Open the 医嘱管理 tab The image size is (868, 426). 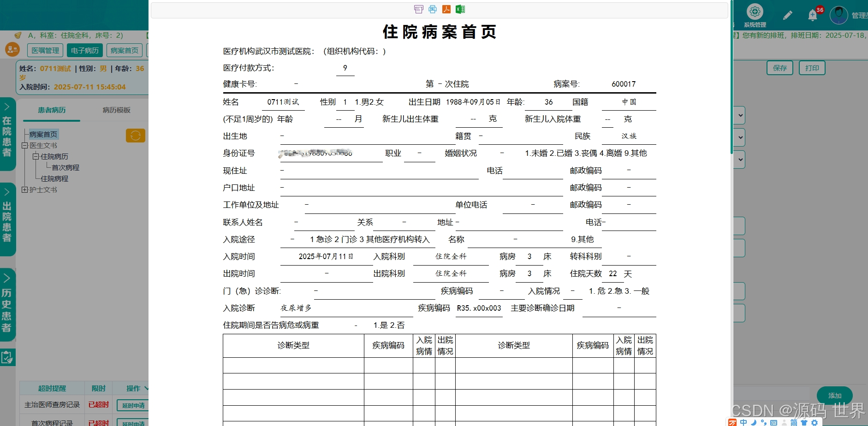(x=45, y=50)
